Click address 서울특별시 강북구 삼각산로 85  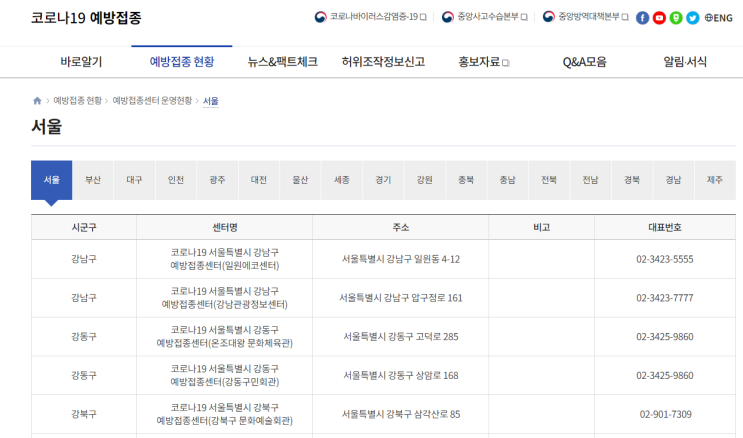(401, 414)
